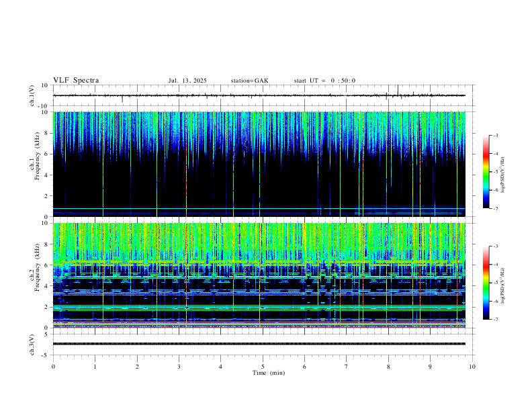
Task: Click time axis tick label '3'
Action: coord(179,367)
